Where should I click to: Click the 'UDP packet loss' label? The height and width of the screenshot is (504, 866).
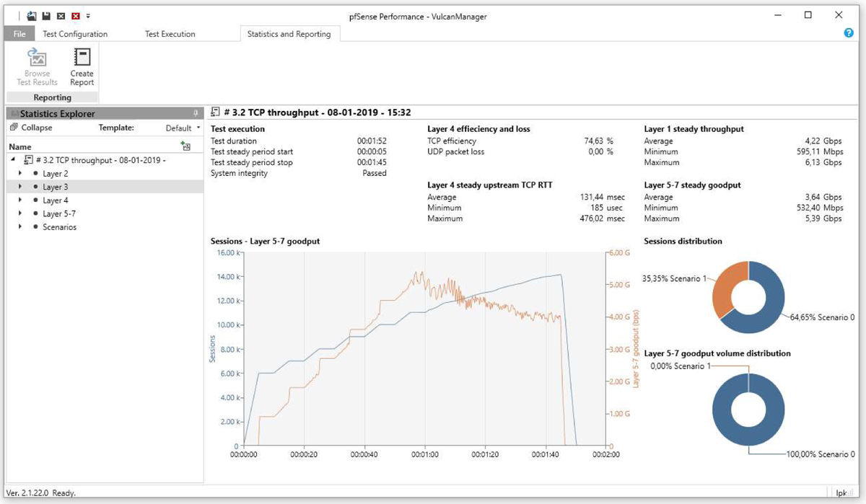456,151
